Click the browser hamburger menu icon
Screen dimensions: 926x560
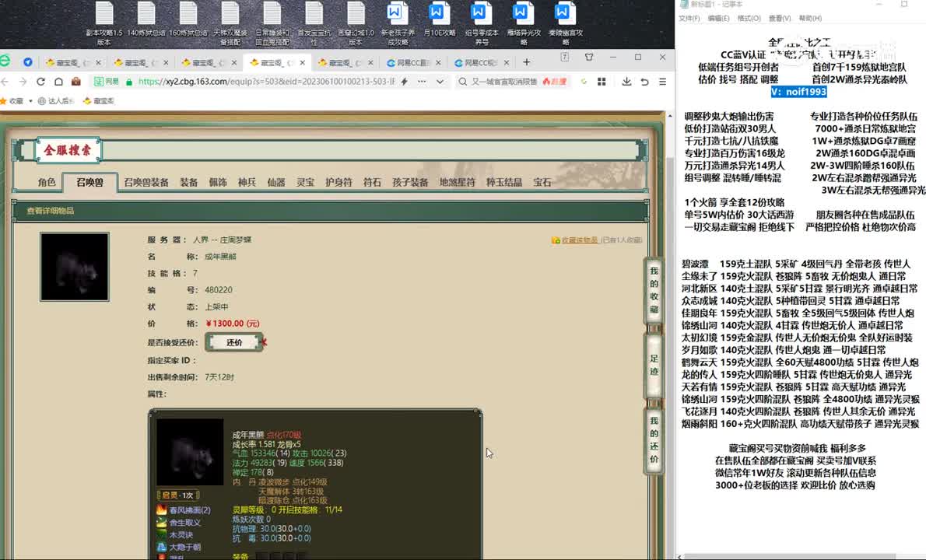(x=663, y=82)
